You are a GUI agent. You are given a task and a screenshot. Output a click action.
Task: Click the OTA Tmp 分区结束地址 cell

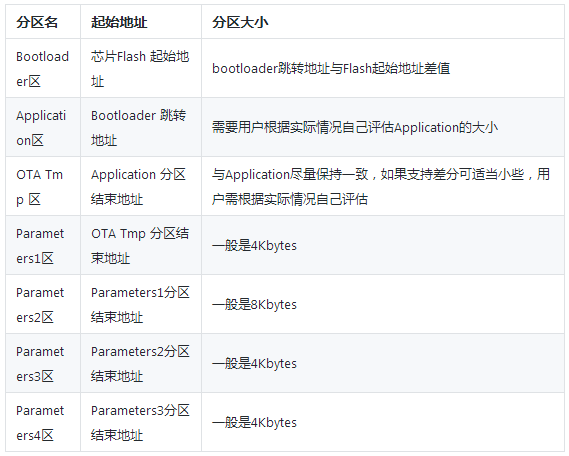[x=141, y=245]
